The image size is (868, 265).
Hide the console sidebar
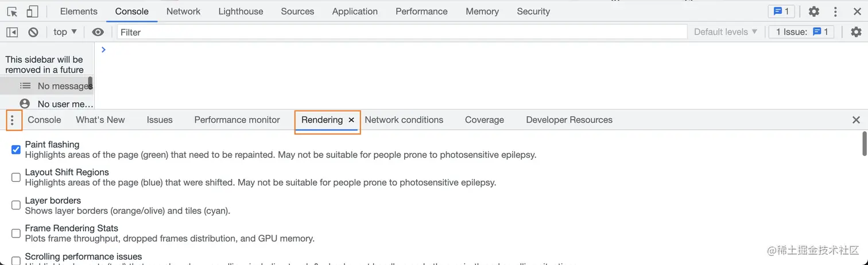click(x=12, y=32)
